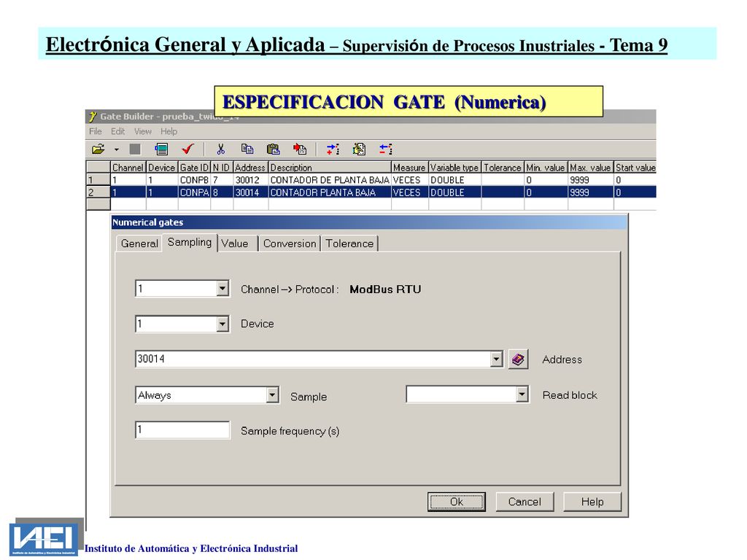Select row 1 header in gate table

coord(98,180)
